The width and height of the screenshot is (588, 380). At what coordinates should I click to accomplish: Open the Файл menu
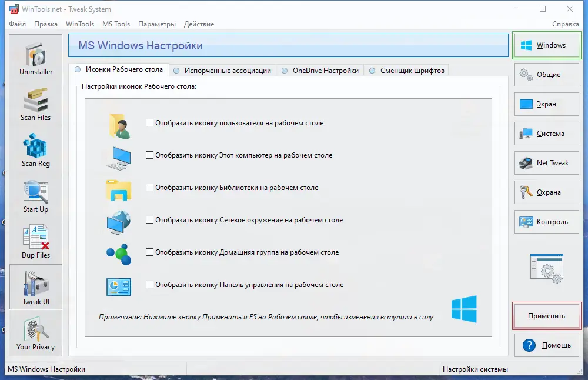coord(17,24)
